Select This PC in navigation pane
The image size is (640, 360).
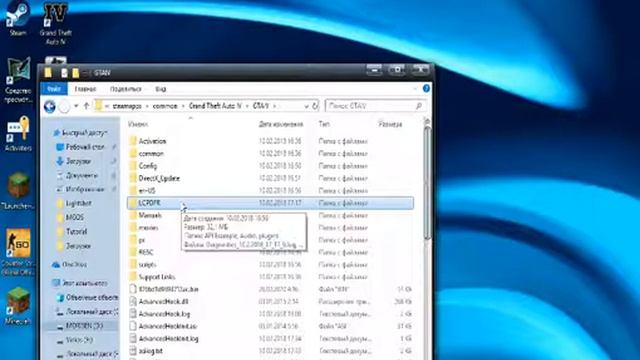coord(80,283)
